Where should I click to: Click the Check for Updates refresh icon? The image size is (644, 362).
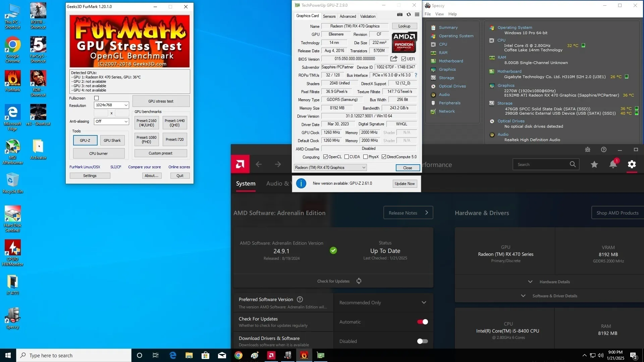(359, 281)
